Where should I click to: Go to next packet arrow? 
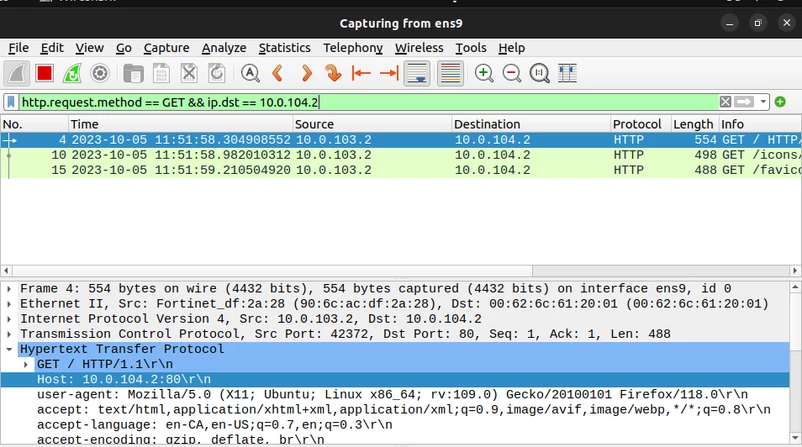pyautogui.click(x=306, y=74)
